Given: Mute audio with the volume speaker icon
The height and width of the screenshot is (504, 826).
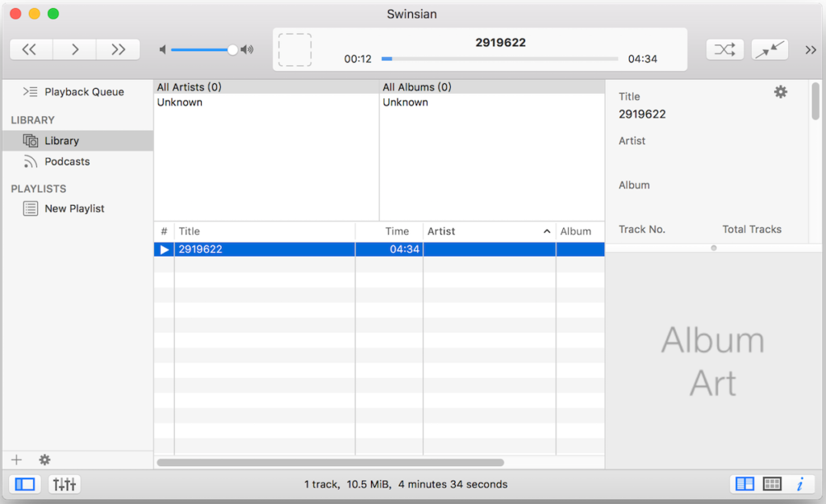Looking at the screenshot, I should coord(162,49).
